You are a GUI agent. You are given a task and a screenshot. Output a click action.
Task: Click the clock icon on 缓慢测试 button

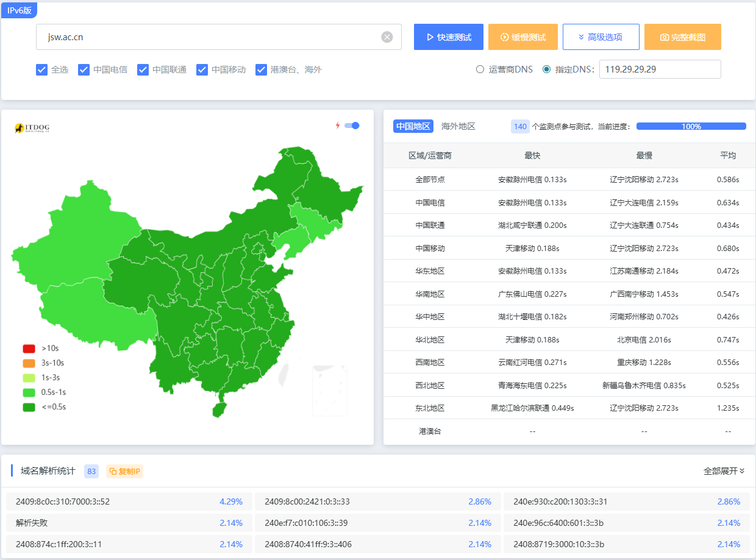click(504, 37)
